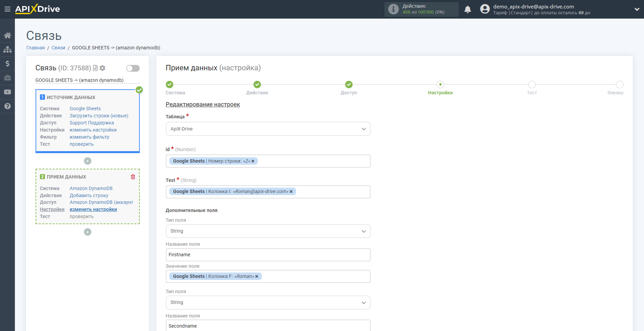The height and width of the screenshot is (331, 644).
Task: Delete the data receiver block via trash icon
Action: [133, 177]
